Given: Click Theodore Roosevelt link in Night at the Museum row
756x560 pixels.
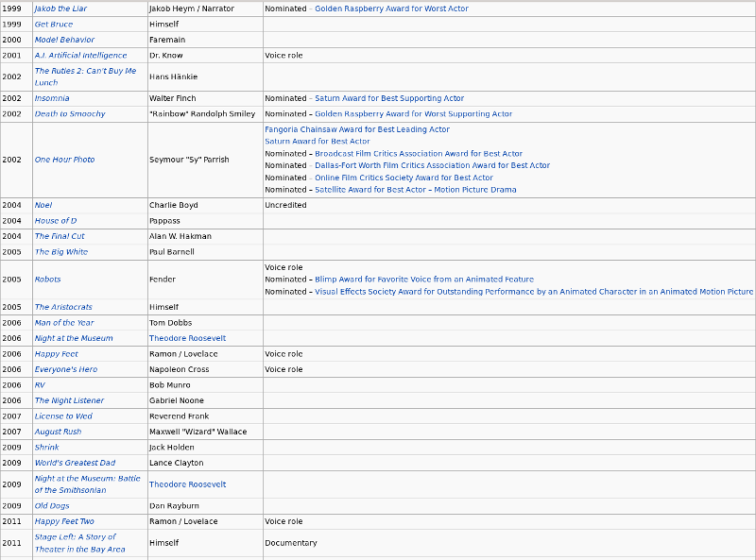Looking at the screenshot, I should pos(187,338).
